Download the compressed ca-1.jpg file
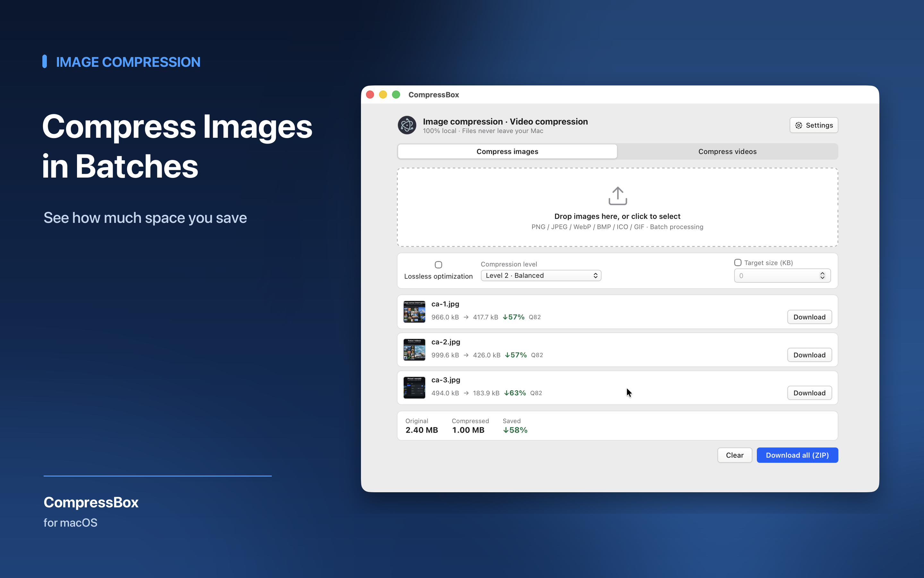This screenshot has width=924, height=578. (x=809, y=317)
